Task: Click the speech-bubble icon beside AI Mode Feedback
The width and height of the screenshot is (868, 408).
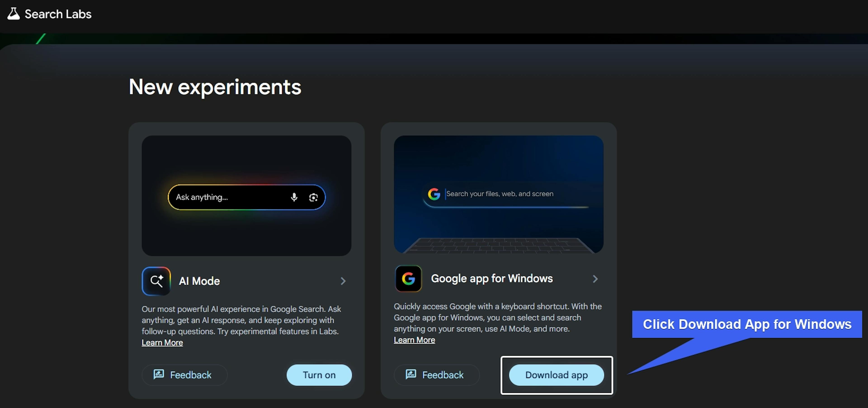Action: tap(158, 375)
